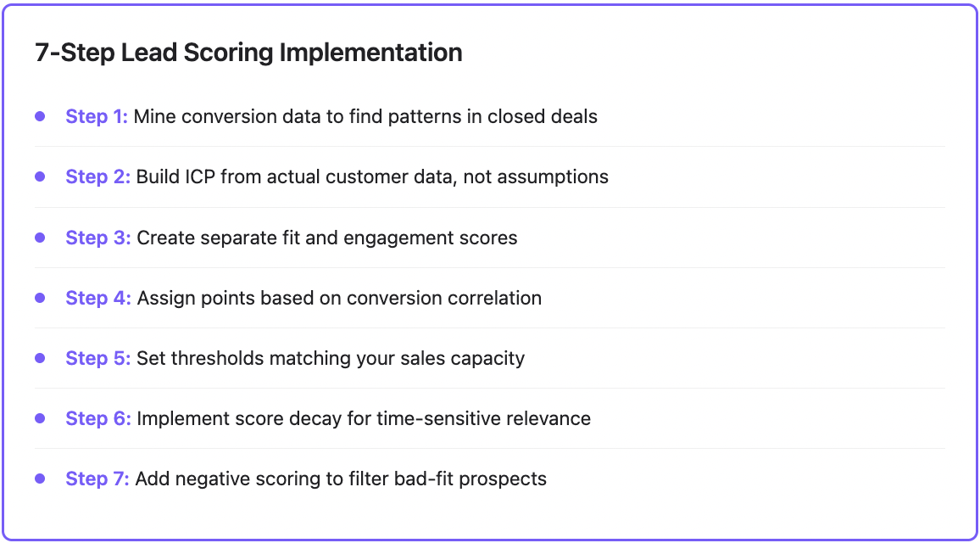Click the purple bullet beside Step 2
980x543 pixels.
[40, 176]
